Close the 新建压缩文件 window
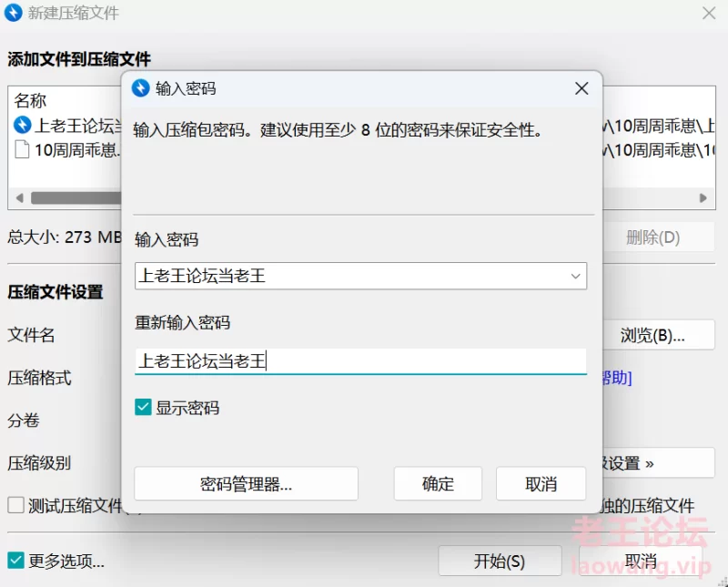728x587 pixels. coord(709,13)
